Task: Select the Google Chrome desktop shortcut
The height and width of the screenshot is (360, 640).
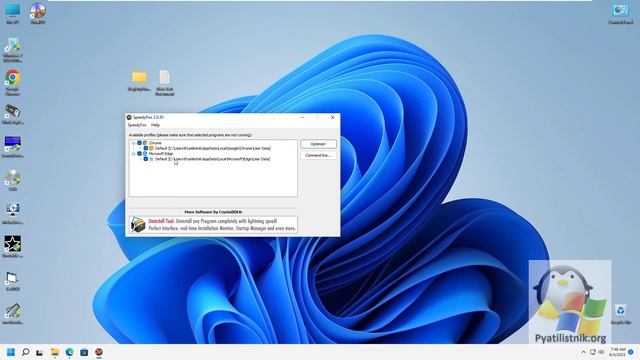Action: [x=13, y=82]
